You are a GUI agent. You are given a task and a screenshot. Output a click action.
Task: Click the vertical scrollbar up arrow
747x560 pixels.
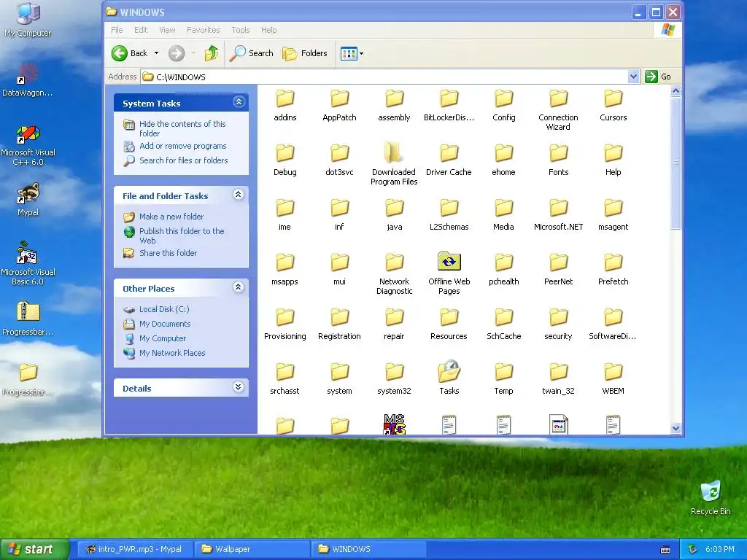click(x=676, y=90)
